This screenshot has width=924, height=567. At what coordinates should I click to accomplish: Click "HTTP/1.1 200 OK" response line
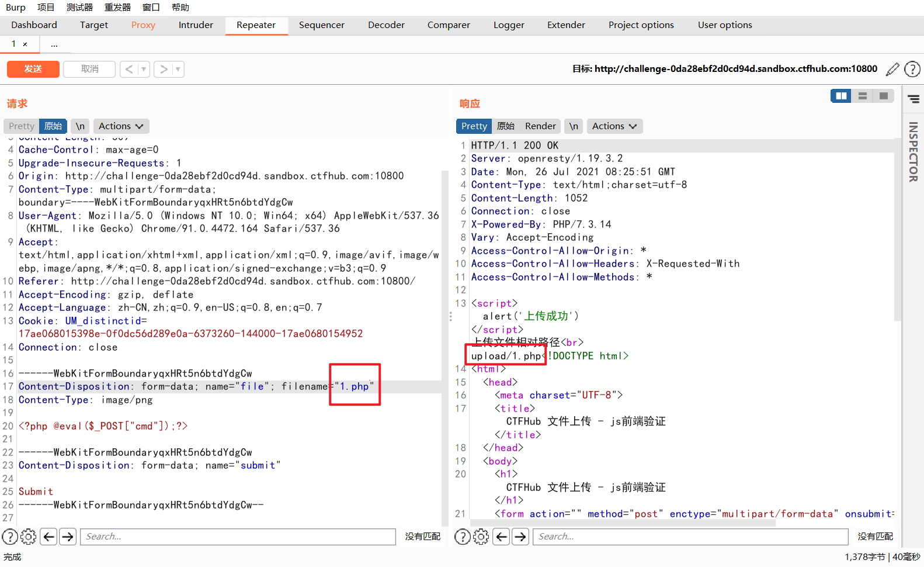click(515, 146)
